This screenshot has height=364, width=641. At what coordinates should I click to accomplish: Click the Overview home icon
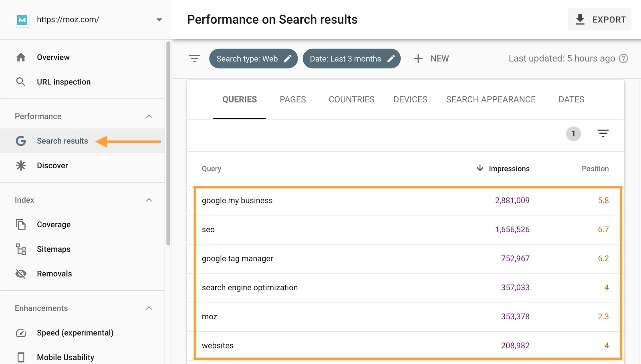click(21, 57)
